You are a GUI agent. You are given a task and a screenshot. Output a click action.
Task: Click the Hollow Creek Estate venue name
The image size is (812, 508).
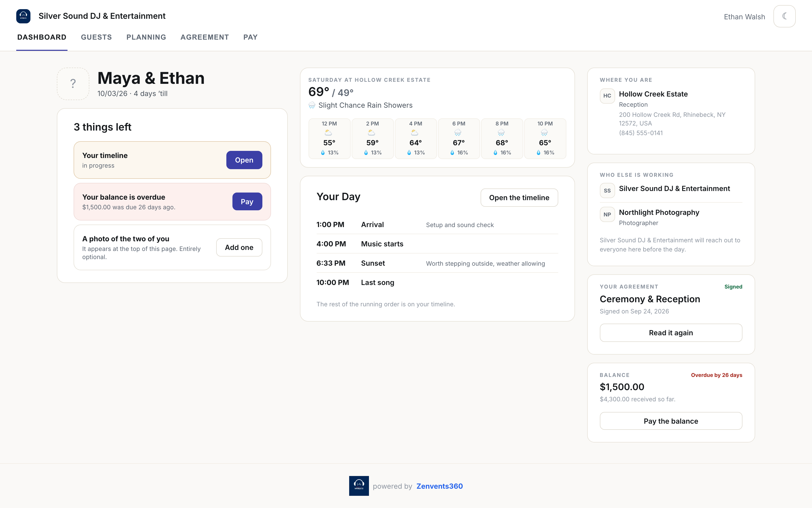point(653,94)
